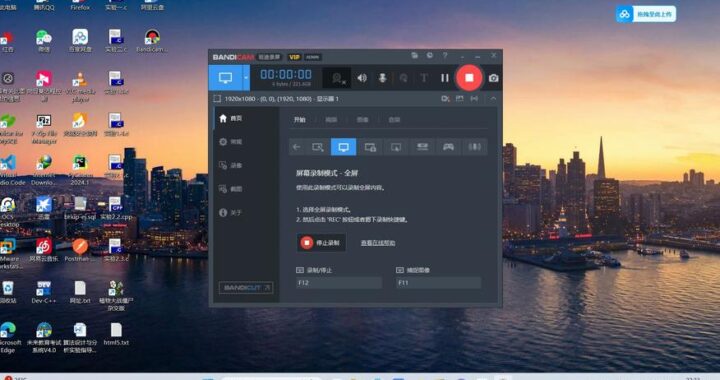Click the Baidu cloud upload floating widget

pos(646,14)
